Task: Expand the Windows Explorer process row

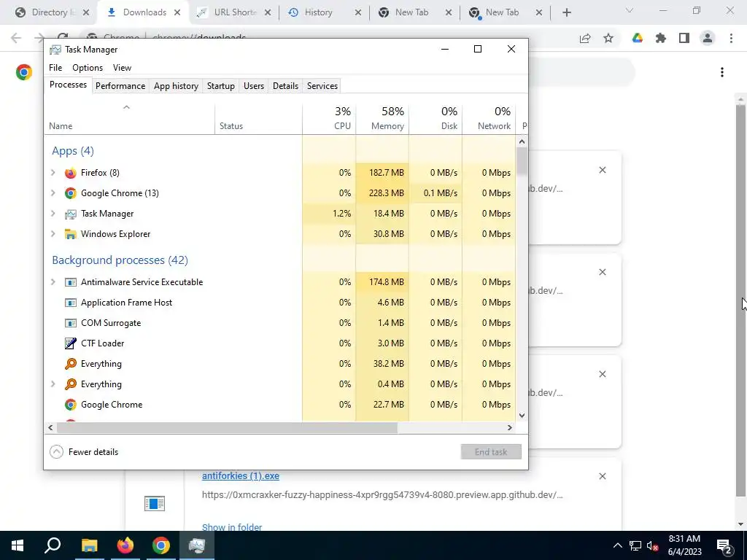Action: coord(53,234)
